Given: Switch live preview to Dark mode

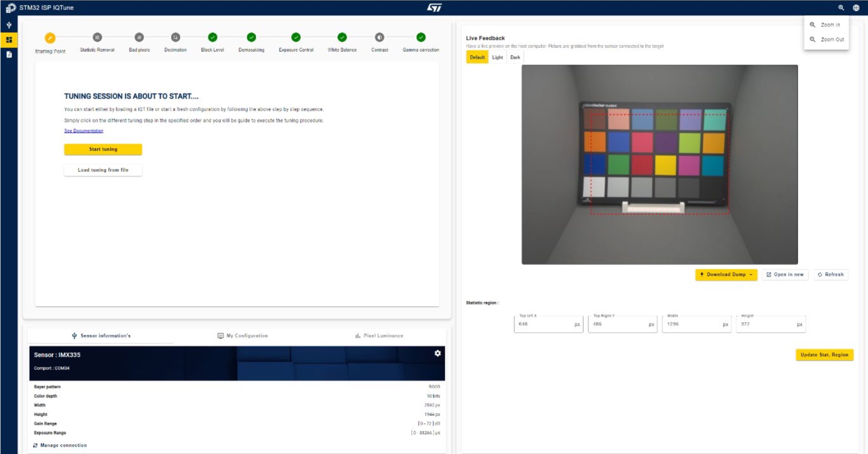Looking at the screenshot, I should (x=515, y=57).
